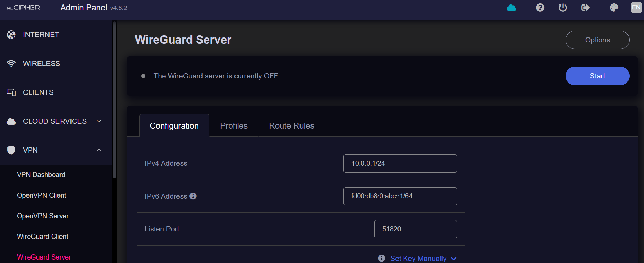Go to OpenVPN Server page
The height and width of the screenshot is (263, 644).
coord(43,216)
